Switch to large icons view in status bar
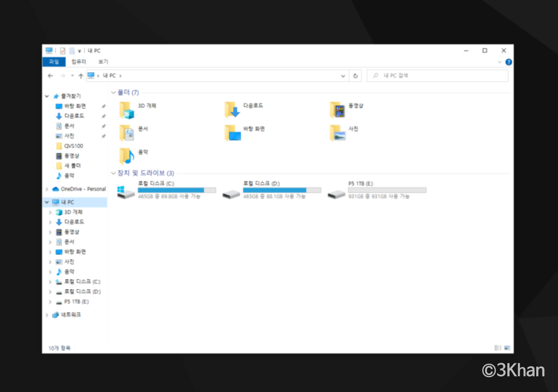Viewport: 558px width, 392px height. coord(507,348)
